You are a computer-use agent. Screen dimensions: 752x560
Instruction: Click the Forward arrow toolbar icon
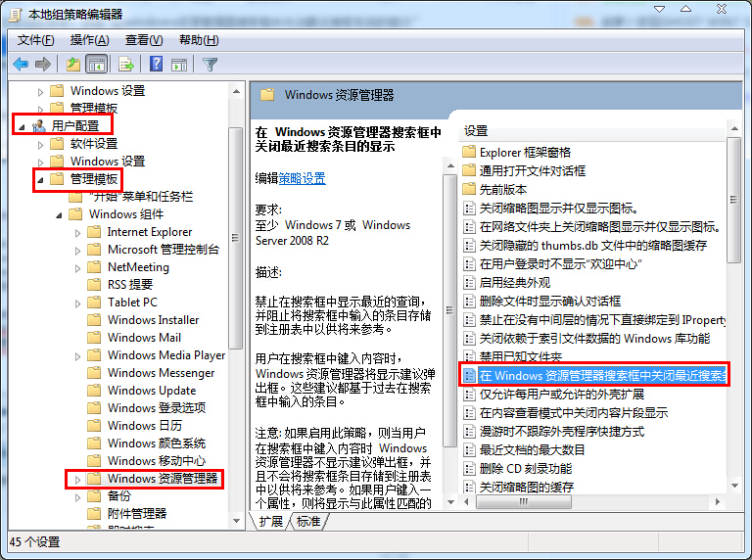tap(42, 65)
